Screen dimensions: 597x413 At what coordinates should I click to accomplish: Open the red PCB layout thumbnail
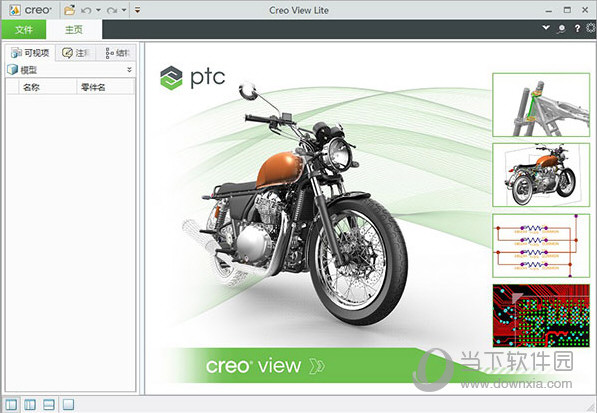tap(541, 316)
